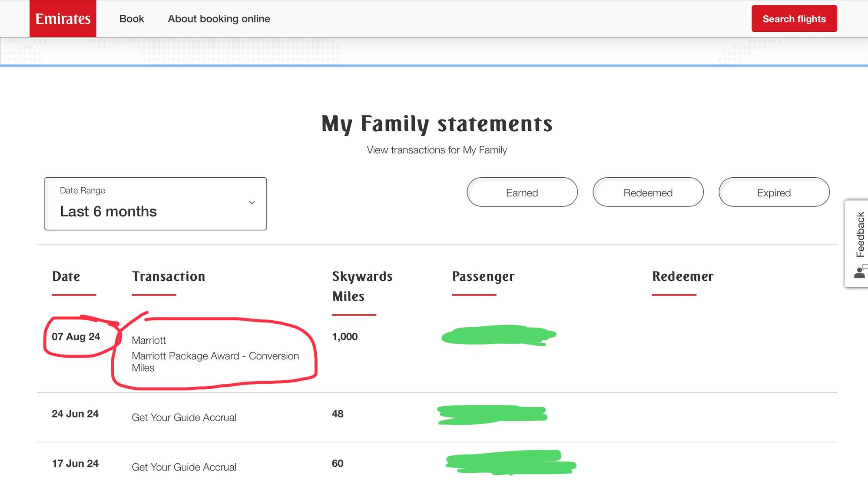Image resolution: width=868 pixels, height=491 pixels.
Task: Sort by the Date column header
Action: click(x=66, y=276)
